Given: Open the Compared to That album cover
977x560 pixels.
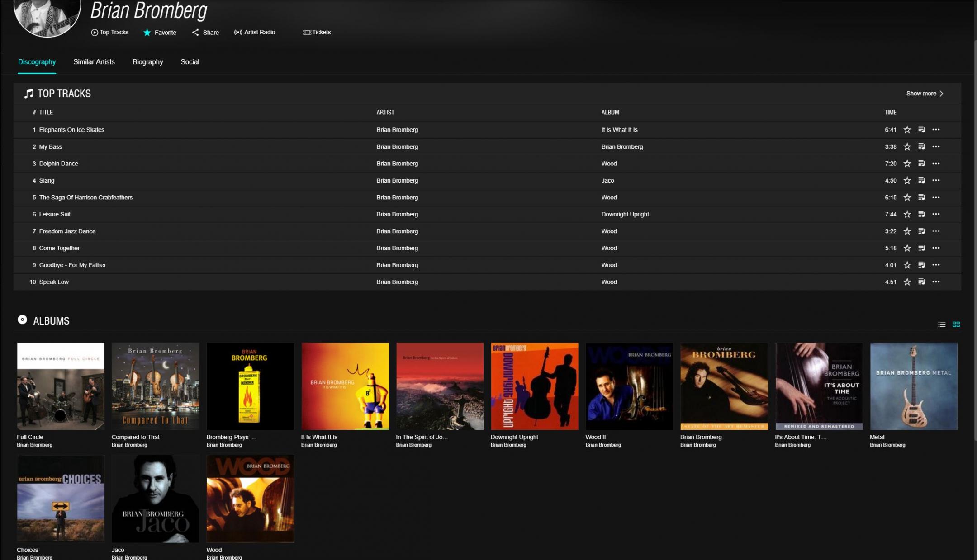Looking at the screenshot, I should click(155, 386).
